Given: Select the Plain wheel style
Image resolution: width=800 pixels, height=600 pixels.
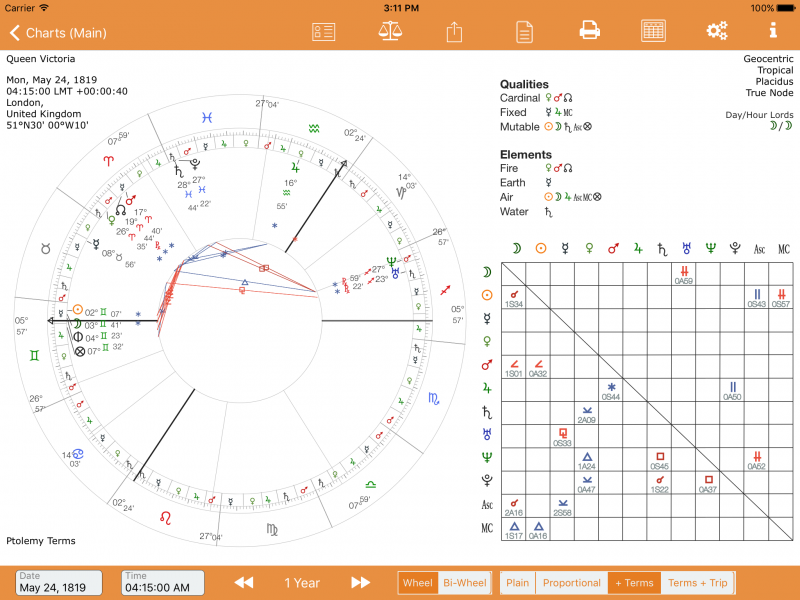Looking at the screenshot, I should [x=517, y=583].
